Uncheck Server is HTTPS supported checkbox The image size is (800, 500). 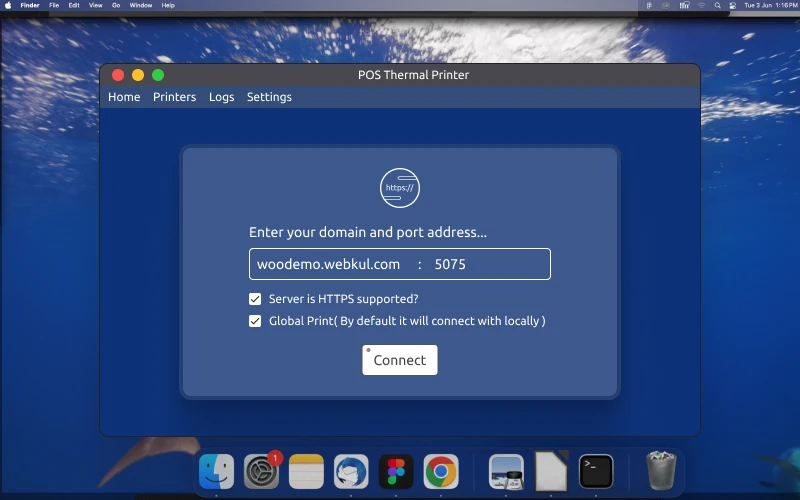pyautogui.click(x=255, y=299)
